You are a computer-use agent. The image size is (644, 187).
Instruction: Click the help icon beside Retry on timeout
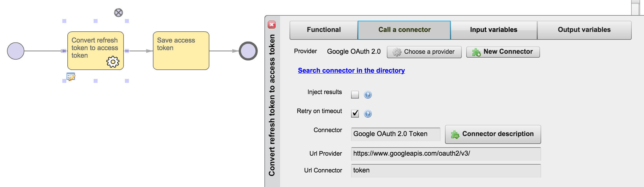tap(368, 114)
